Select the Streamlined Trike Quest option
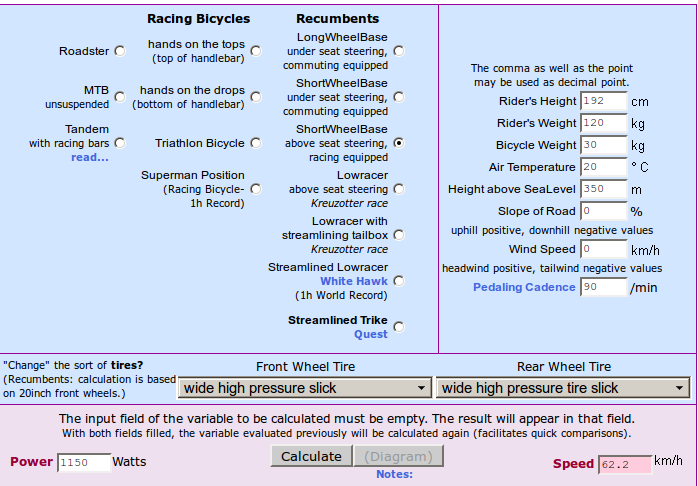Screen dimensions: 698x486 [x=399, y=326]
